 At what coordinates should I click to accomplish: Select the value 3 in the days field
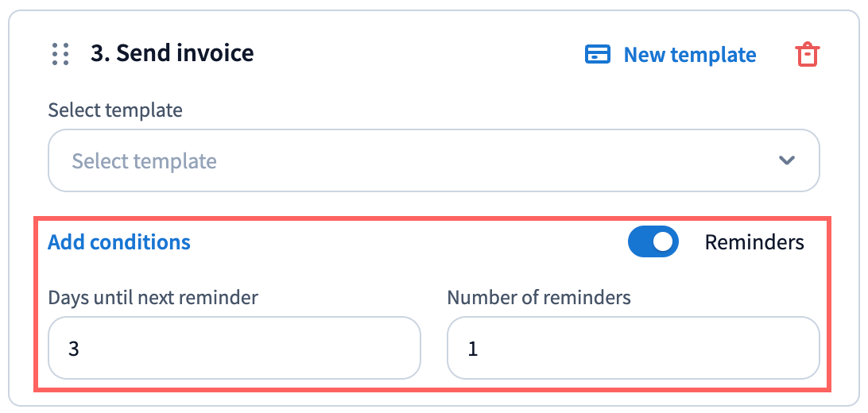point(74,349)
